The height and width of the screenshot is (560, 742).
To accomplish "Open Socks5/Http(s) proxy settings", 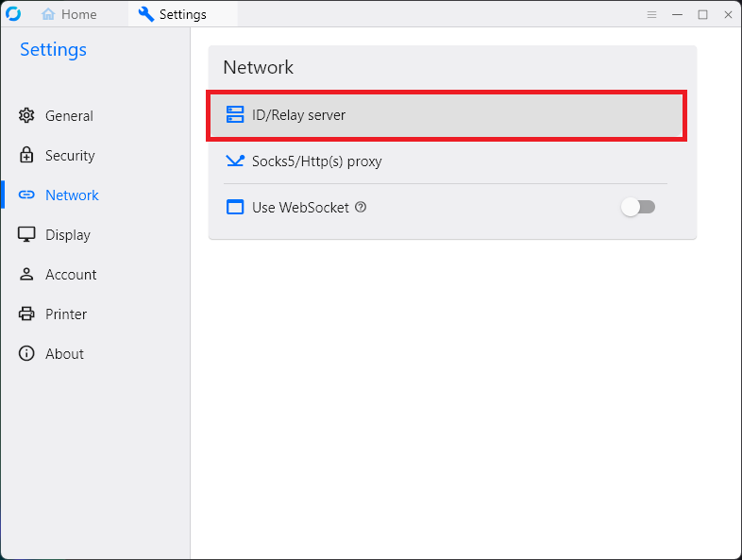I will (x=316, y=161).
